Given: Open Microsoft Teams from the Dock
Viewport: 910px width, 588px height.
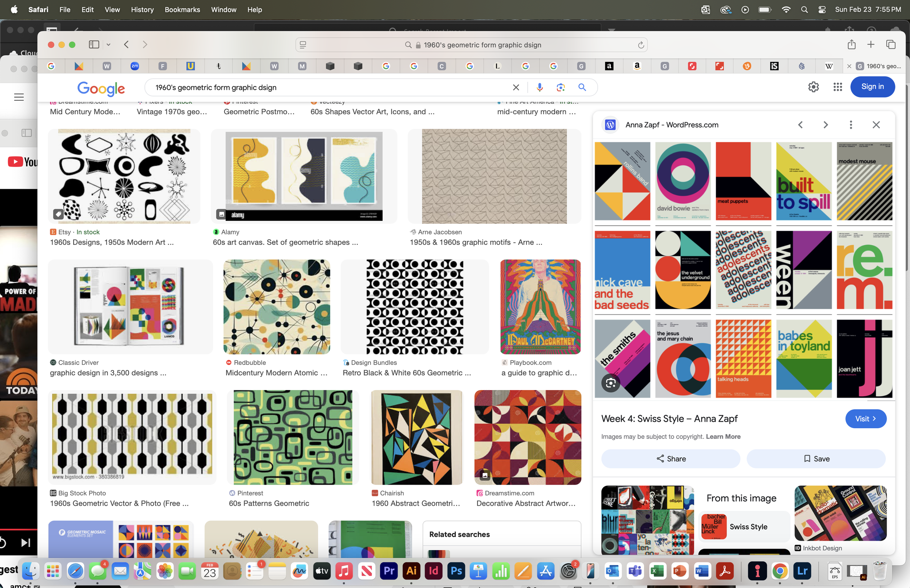Looking at the screenshot, I should point(635,571).
